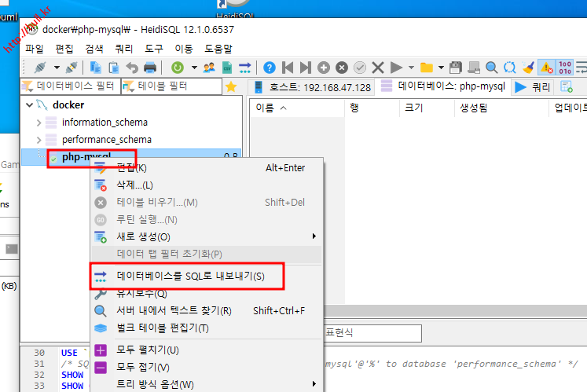Open the blue help question-mark icon

click(270, 68)
